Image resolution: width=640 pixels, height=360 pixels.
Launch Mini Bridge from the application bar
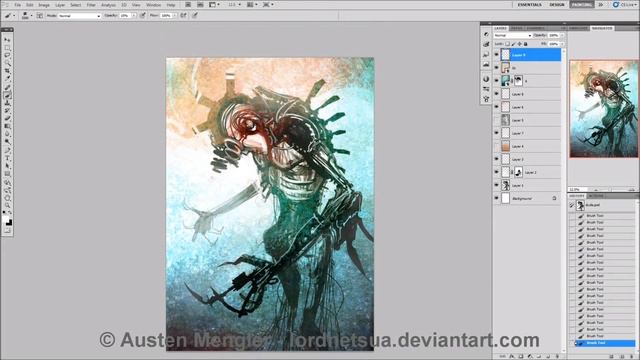(x=200, y=4)
